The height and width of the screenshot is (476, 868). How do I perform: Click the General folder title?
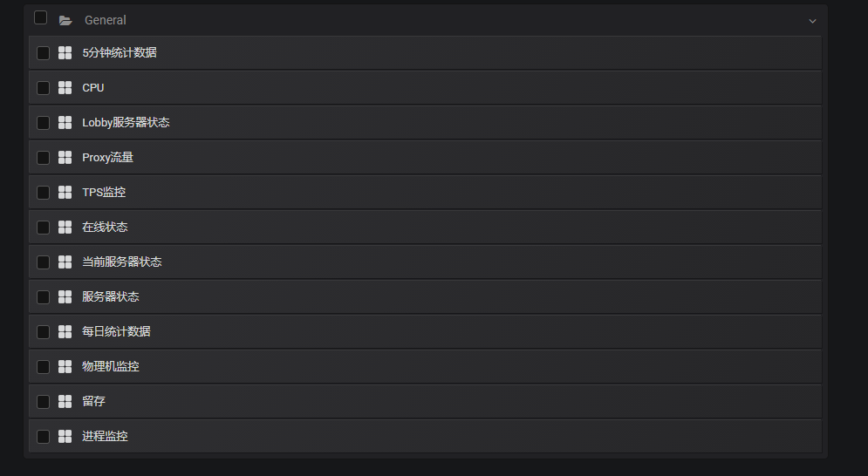tap(106, 20)
